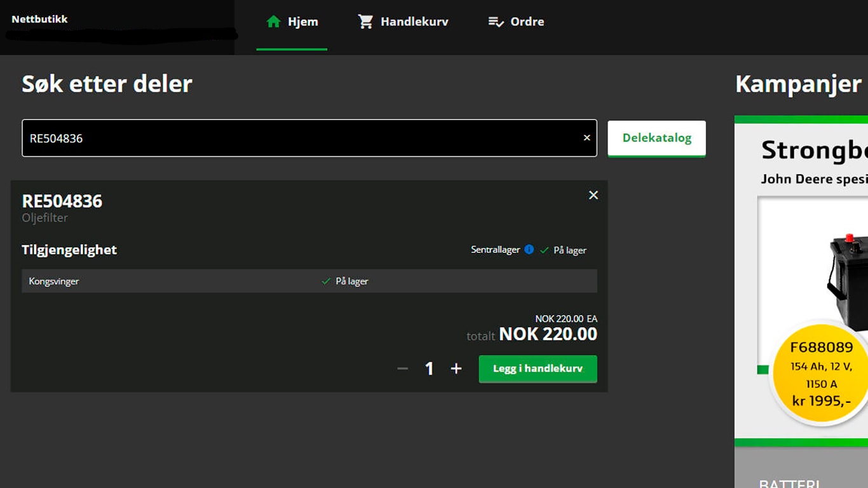
Task: Click the green home icon
Action: 273,22
